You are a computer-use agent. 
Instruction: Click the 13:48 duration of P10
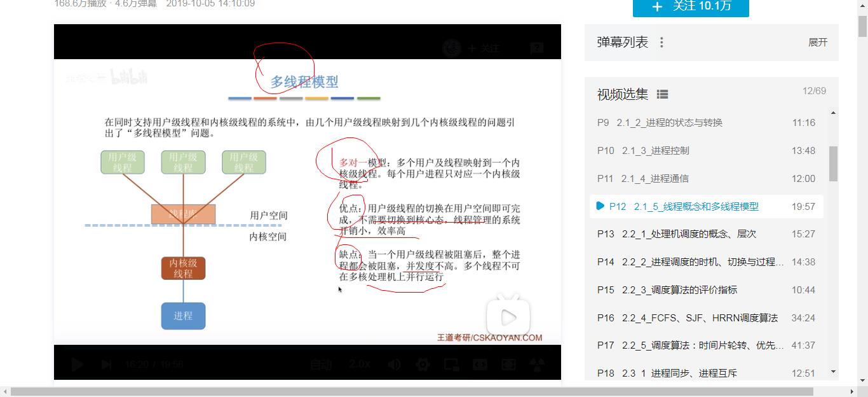pos(804,151)
